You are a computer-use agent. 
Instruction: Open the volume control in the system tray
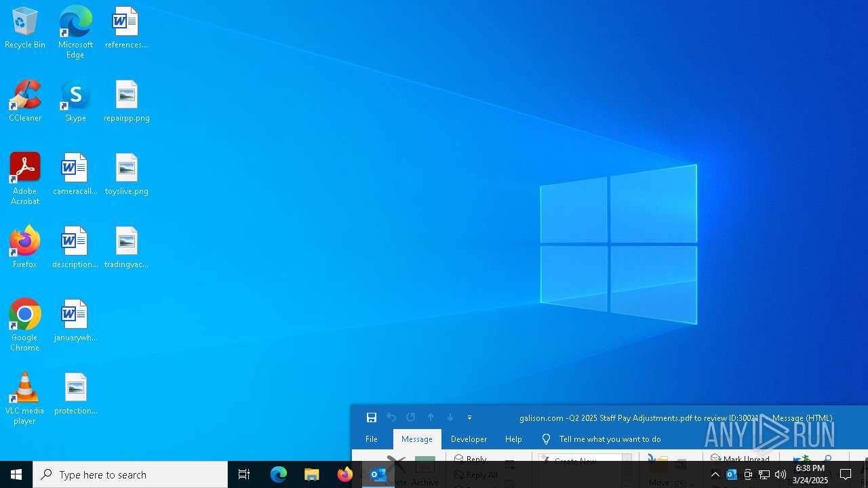coord(781,474)
